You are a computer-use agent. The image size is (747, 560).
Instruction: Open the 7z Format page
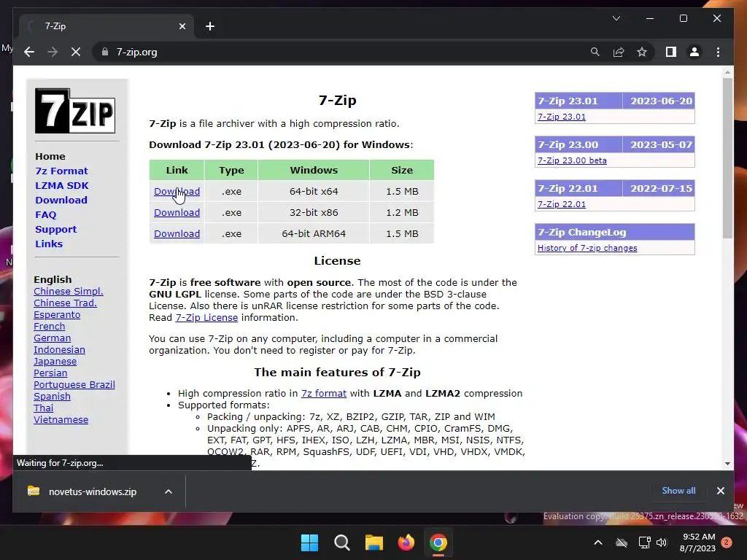click(x=61, y=171)
